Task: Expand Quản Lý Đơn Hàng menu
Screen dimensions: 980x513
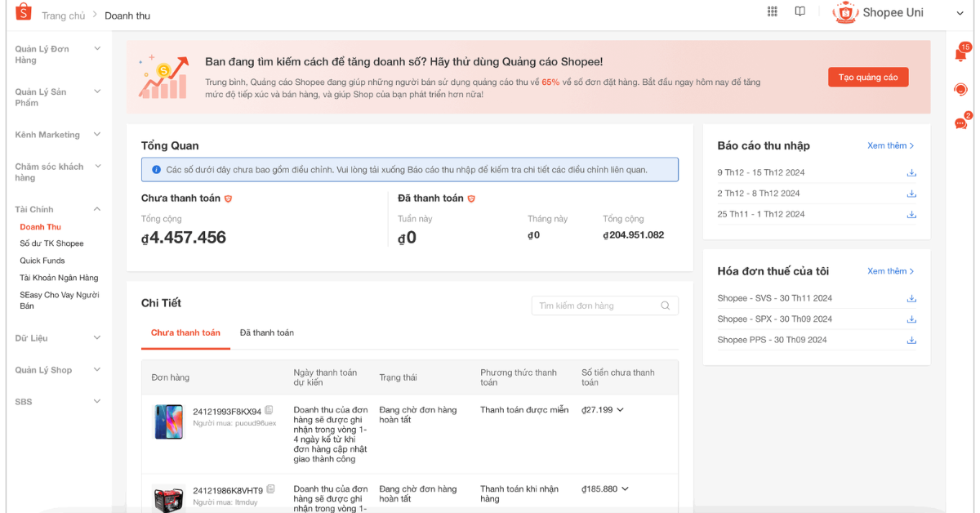Action: coord(97,49)
